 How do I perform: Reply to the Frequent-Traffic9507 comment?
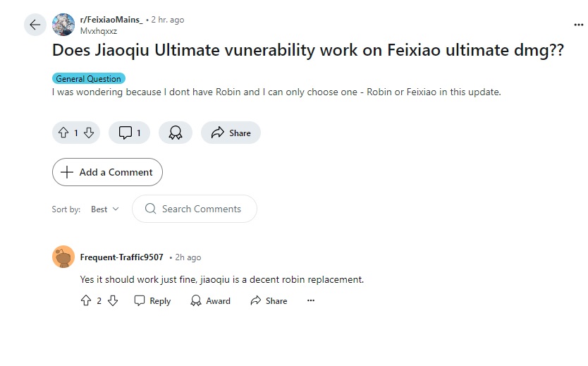(152, 300)
